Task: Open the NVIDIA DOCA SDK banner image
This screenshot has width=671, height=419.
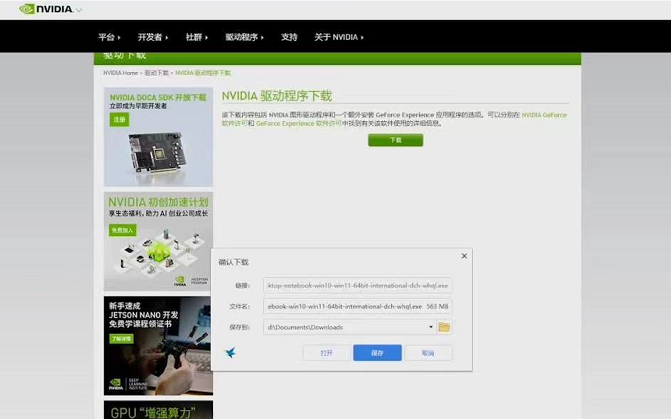Action: click(158, 137)
